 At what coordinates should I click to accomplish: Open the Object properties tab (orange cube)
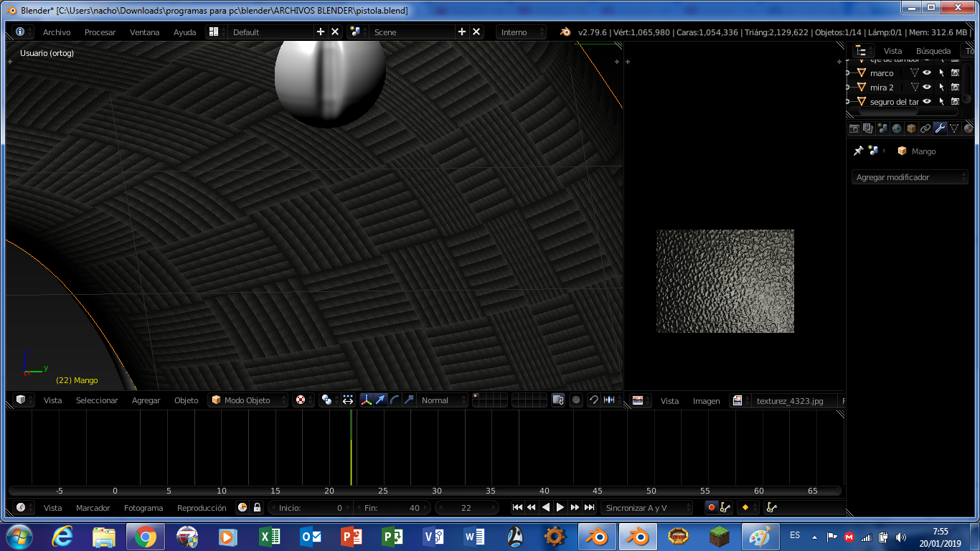coord(911,128)
